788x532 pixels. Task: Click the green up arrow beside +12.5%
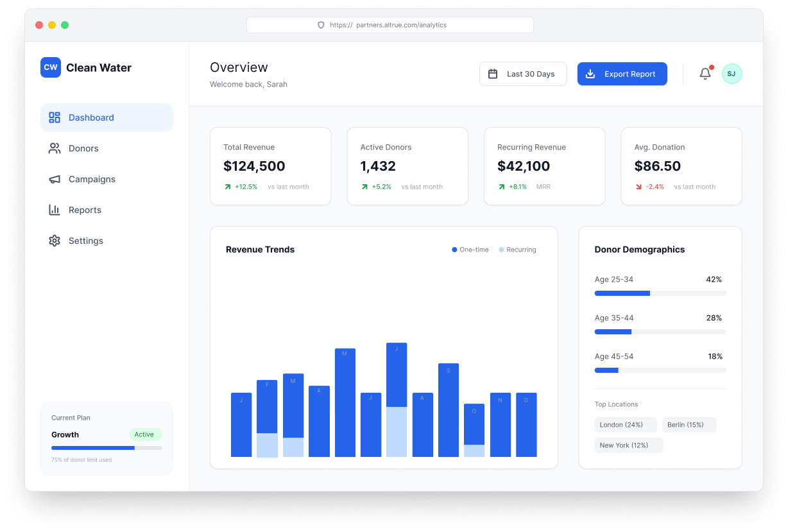click(x=227, y=187)
